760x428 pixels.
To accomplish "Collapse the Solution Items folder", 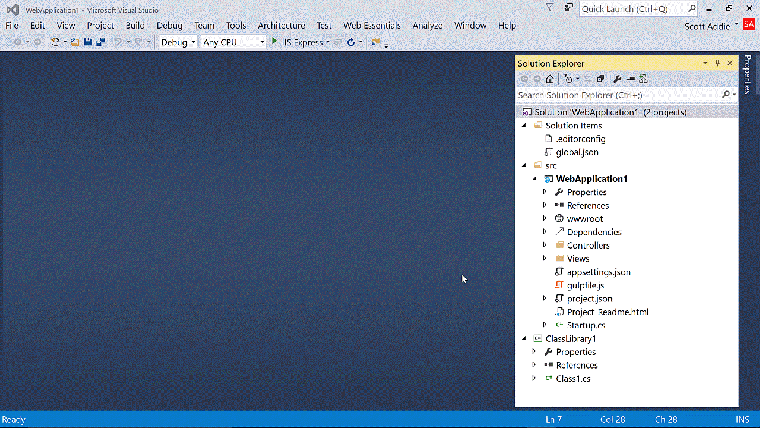I will [524, 125].
